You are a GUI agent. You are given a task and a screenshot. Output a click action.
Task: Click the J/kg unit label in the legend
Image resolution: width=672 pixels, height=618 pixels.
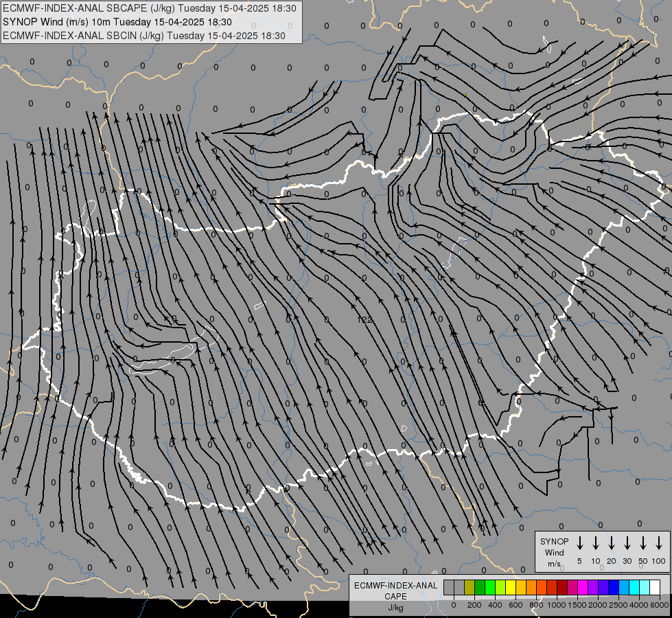(x=395, y=608)
